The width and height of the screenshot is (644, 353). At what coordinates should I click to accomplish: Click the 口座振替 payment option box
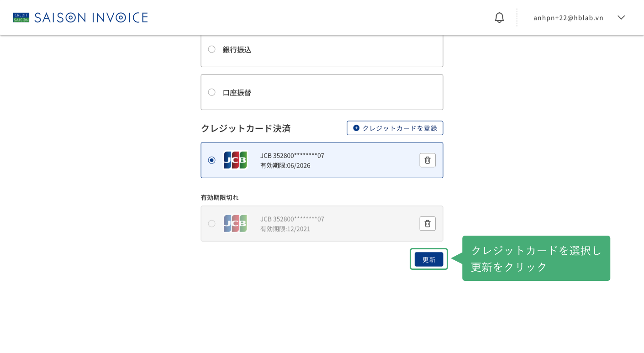tap(322, 92)
